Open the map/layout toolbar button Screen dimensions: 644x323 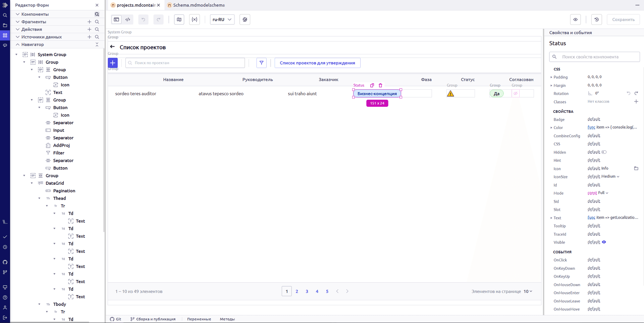coord(179,19)
